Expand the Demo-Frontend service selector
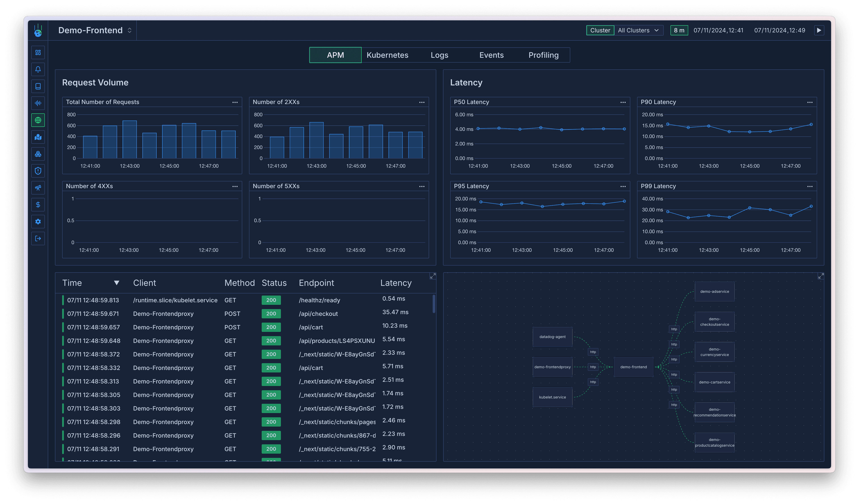This screenshot has height=504, width=859. point(130,30)
